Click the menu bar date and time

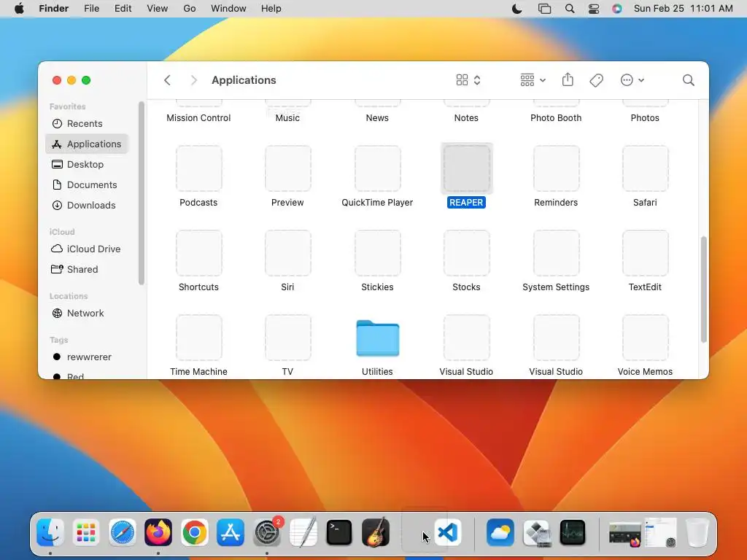tap(683, 9)
